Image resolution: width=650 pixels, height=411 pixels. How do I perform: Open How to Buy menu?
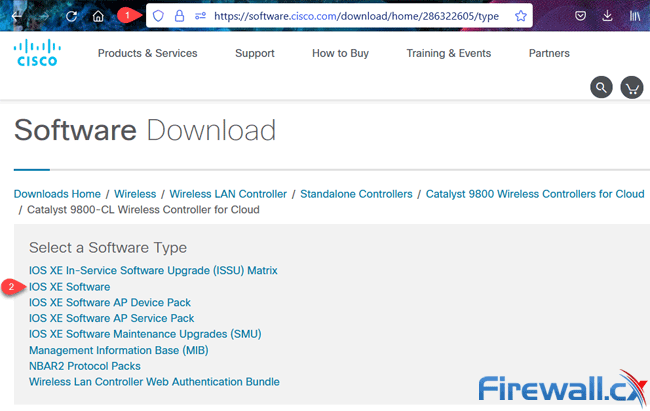tap(340, 53)
